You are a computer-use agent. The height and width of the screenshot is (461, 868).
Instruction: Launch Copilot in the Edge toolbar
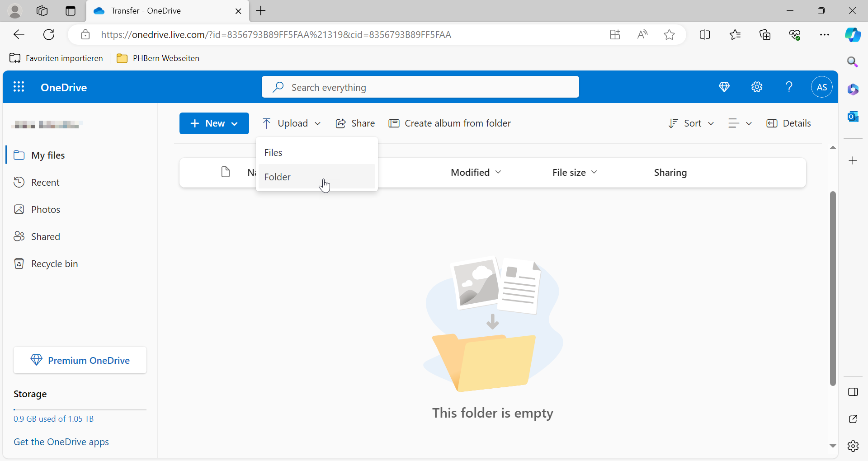(853, 35)
